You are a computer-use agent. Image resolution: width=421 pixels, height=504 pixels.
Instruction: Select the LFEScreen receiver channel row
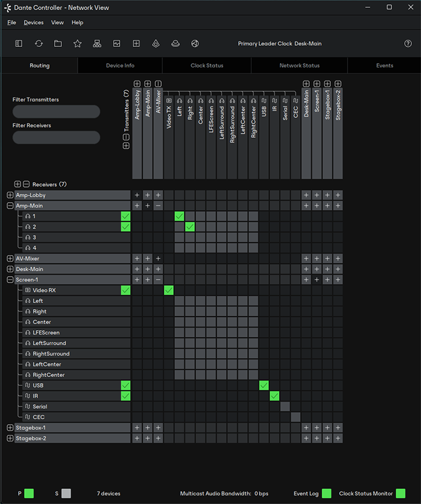[x=76, y=333]
